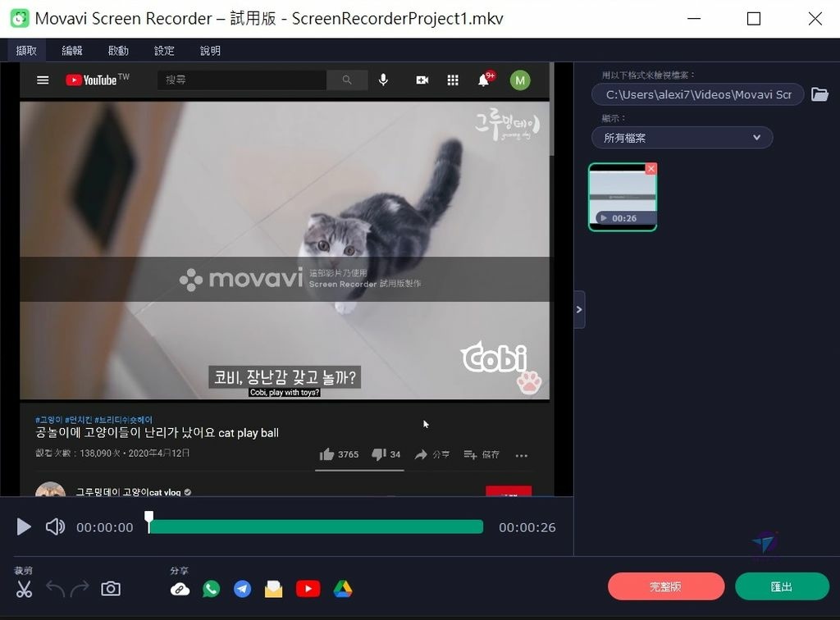Screen dimensions: 840x620
Task: Share recording to WhatsApp
Action: coord(211,589)
